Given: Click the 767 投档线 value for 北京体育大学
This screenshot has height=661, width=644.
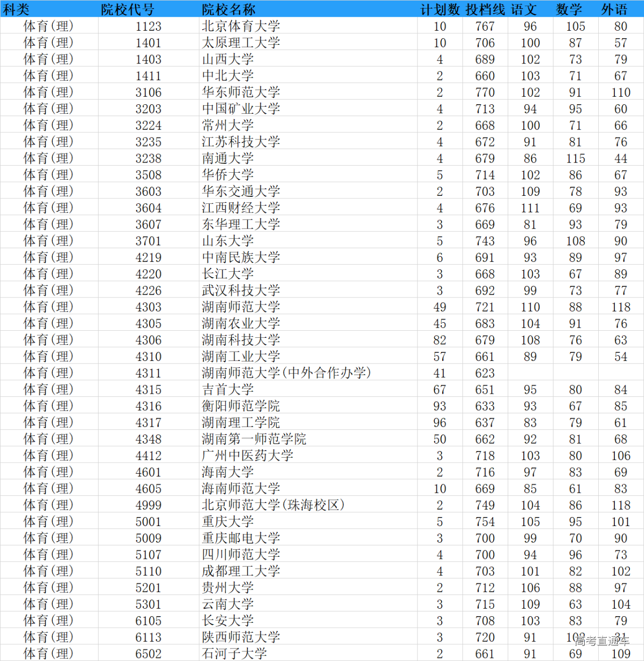Looking at the screenshot, I should point(485,26).
